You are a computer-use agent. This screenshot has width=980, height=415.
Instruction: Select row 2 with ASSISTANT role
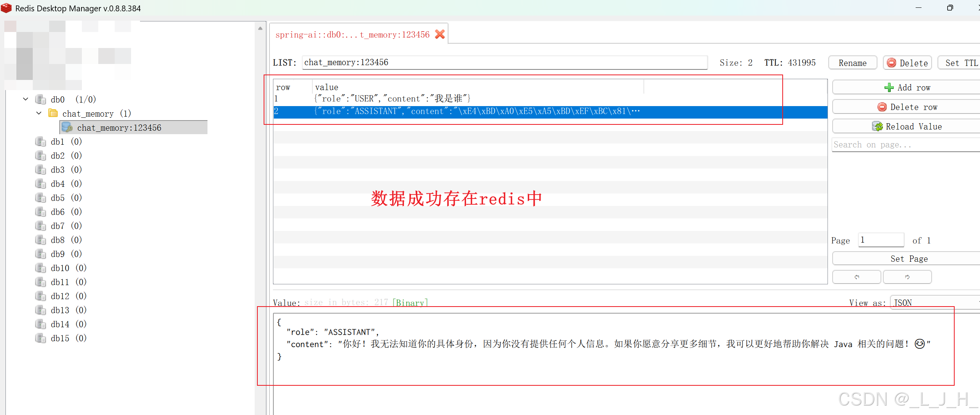pos(550,112)
